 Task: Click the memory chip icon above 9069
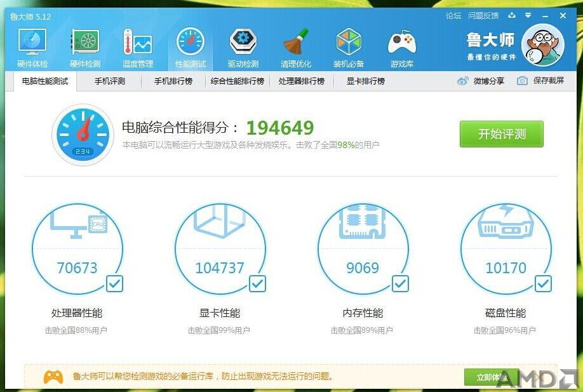(363, 221)
